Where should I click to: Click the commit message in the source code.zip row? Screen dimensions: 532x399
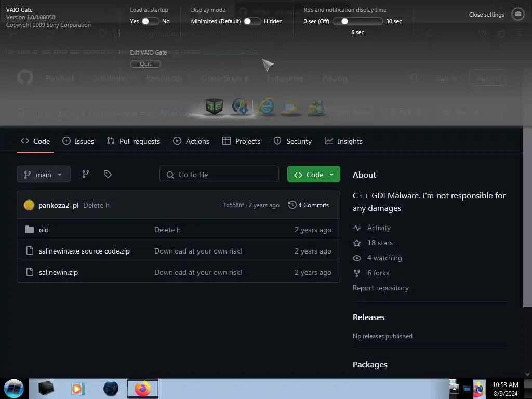(x=198, y=251)
